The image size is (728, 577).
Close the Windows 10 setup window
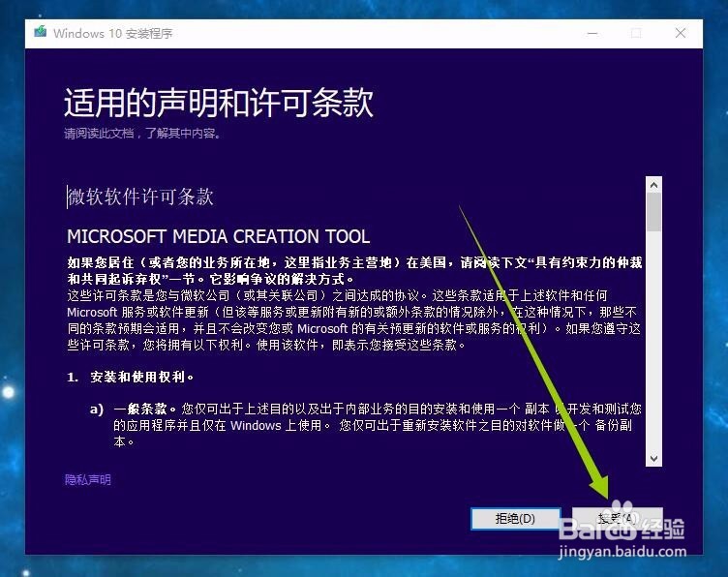pos(681,34)
